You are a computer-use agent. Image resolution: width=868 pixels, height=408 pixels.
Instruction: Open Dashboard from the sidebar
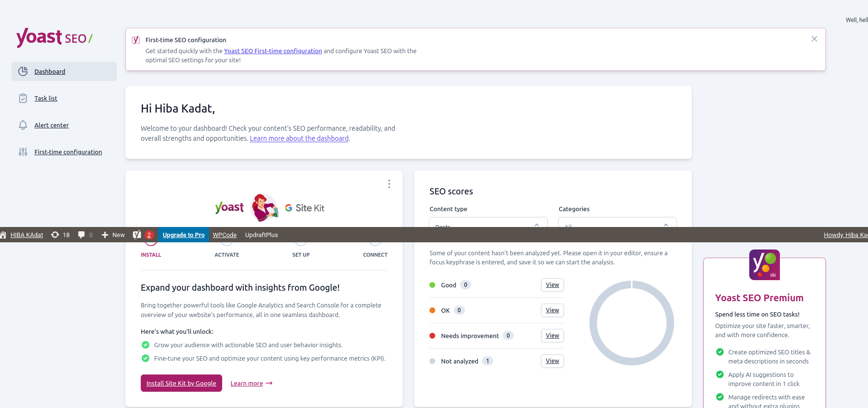tap(64, 71)
